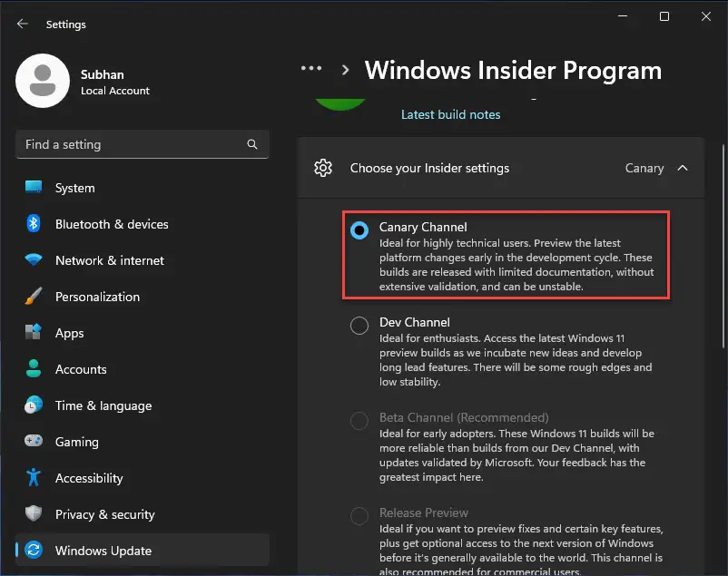Click the Windows Update sync icon
Screen dimensions: 728x576
[34, 550]
